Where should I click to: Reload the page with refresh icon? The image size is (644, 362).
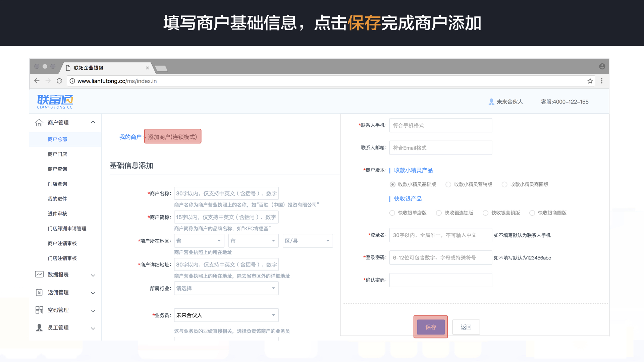59,81
